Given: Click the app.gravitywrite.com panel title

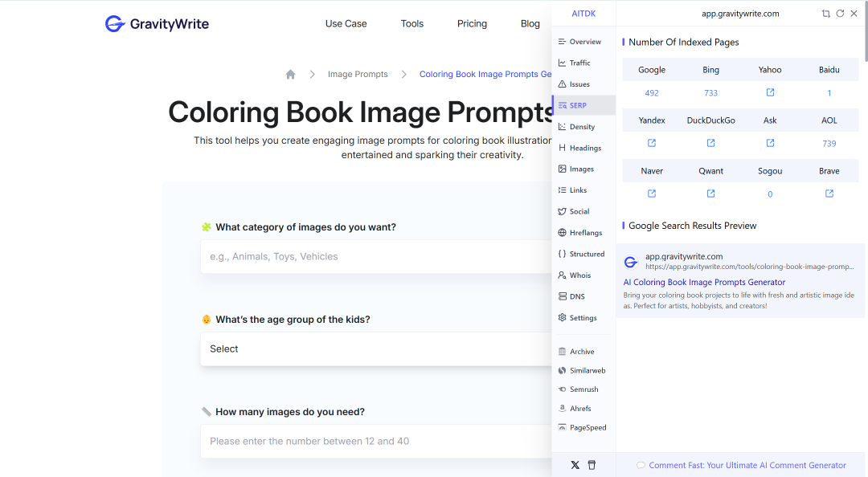Looking at the screenshot, I should click(740, 14).
